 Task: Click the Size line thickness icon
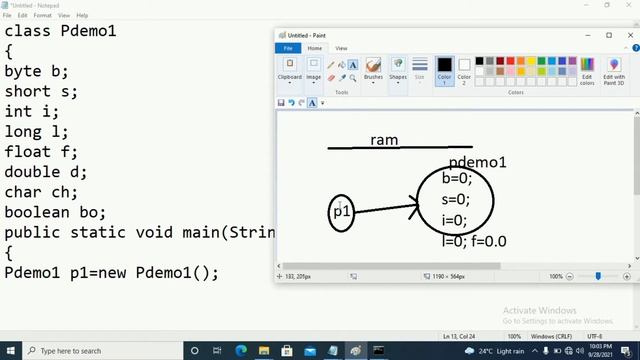[420, 64]
